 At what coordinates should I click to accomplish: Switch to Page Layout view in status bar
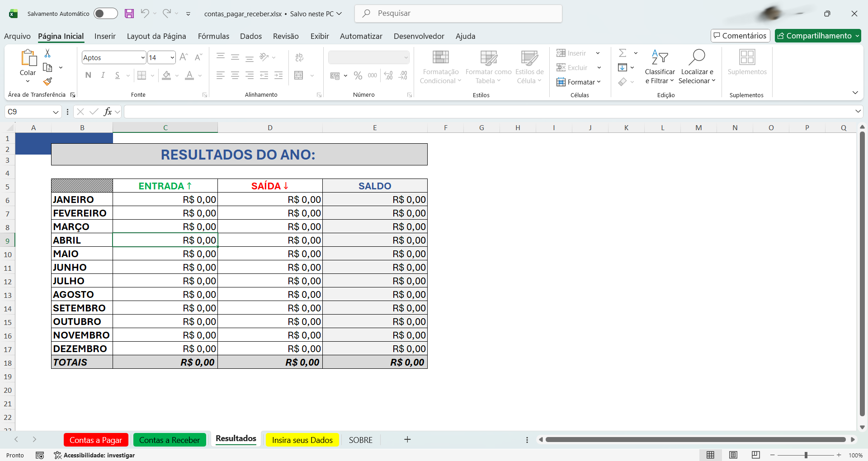733,455
